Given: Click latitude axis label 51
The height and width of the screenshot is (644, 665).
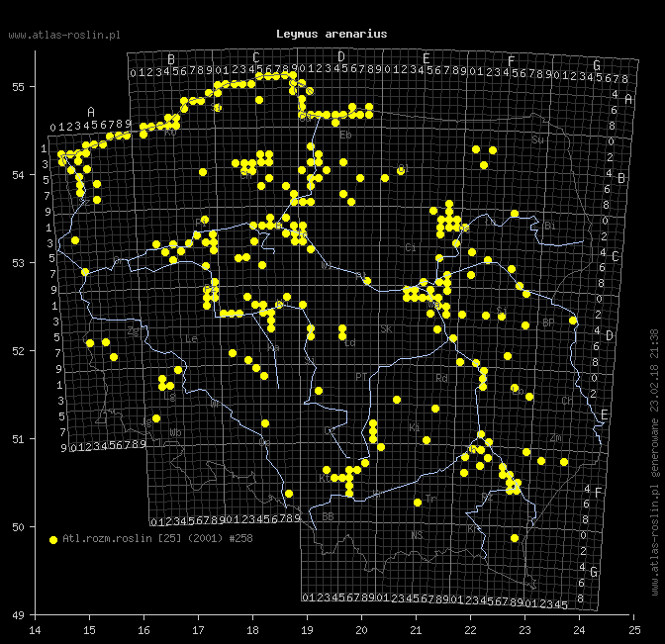Looking at the screenshot, I should pyautogui.click(x=18, y=439).
